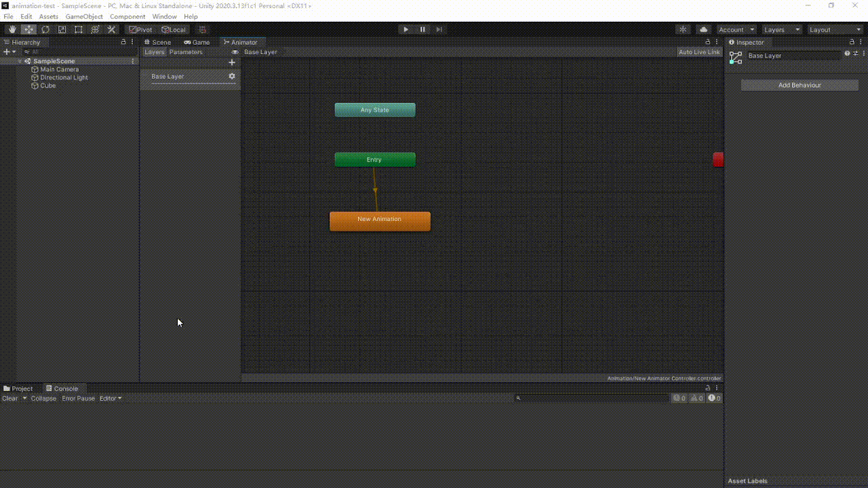
Task: Open the Console Editor dropdown
Action: point(111,398)
